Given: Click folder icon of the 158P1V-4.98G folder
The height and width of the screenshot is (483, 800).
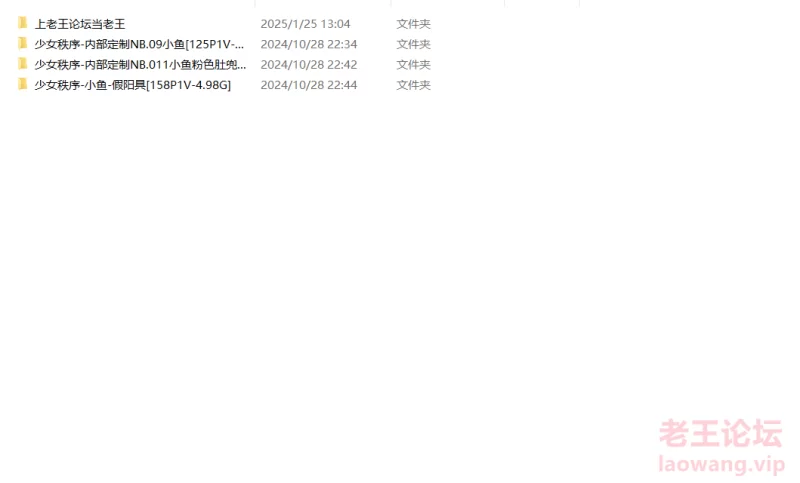Looking at the screenshot, I should [22, 84].
